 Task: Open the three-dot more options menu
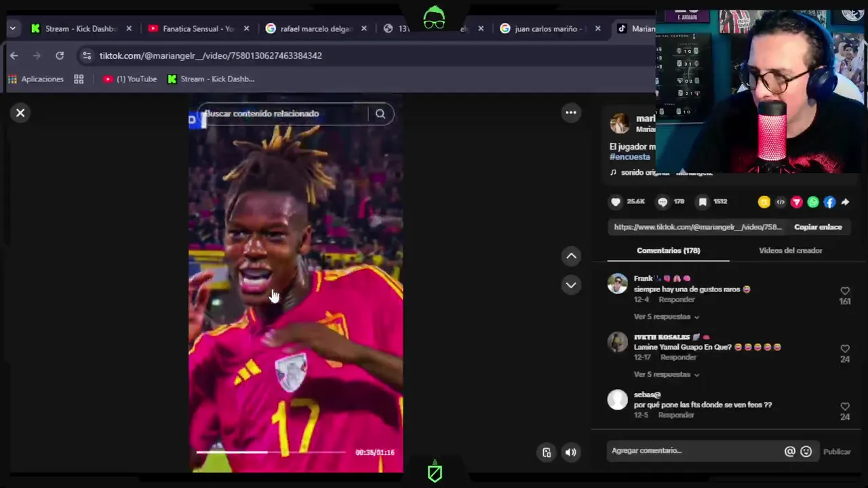(x=571, y=113)
